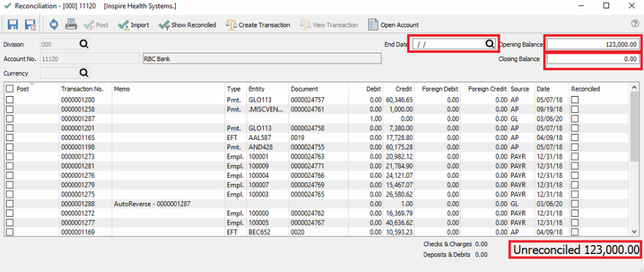This screenshot has height=272, width=644.
Task: Click the grid scrollbar down arrow
Action: (x=634, y=231)
